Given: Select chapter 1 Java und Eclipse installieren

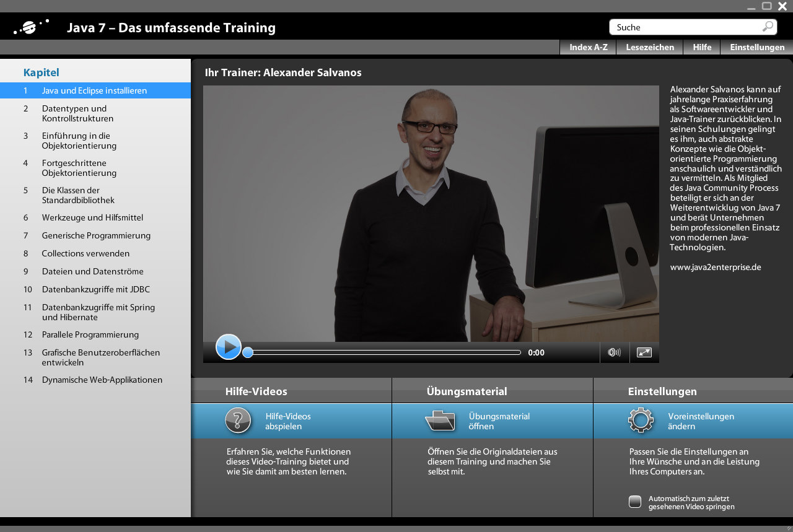Looking at the screenshot, I should 94,90.
